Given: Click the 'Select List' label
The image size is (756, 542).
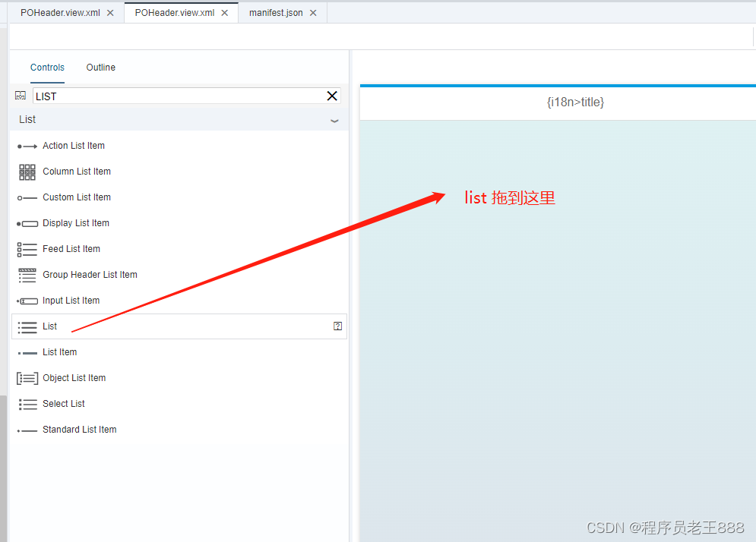Looking at the screenshot, I should [64, 404].
